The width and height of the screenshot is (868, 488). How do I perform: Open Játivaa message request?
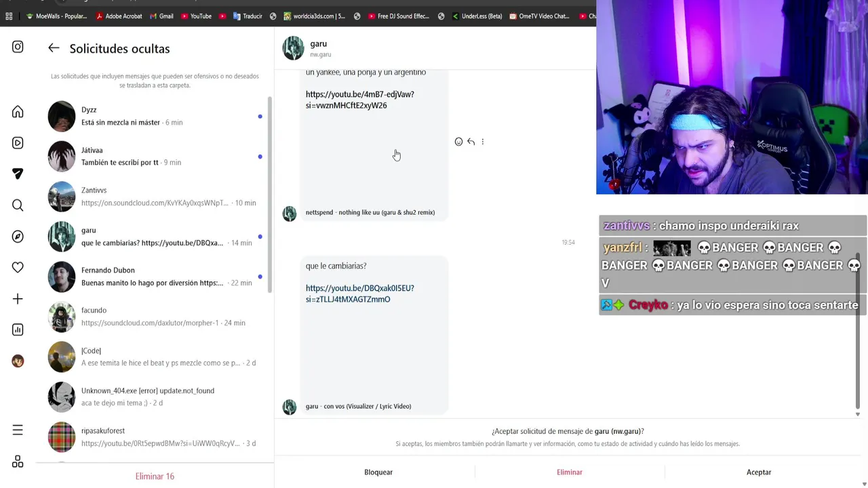155,157
